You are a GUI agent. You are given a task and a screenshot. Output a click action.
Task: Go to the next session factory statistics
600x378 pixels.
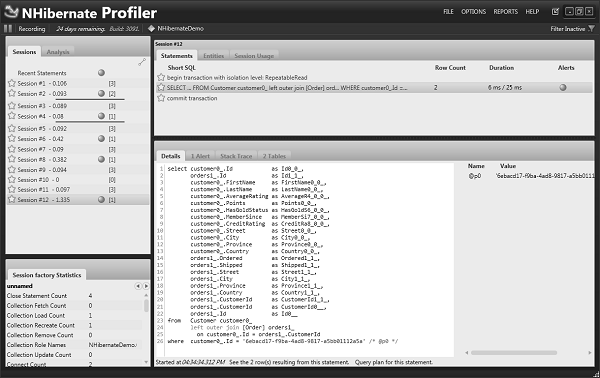146,286
